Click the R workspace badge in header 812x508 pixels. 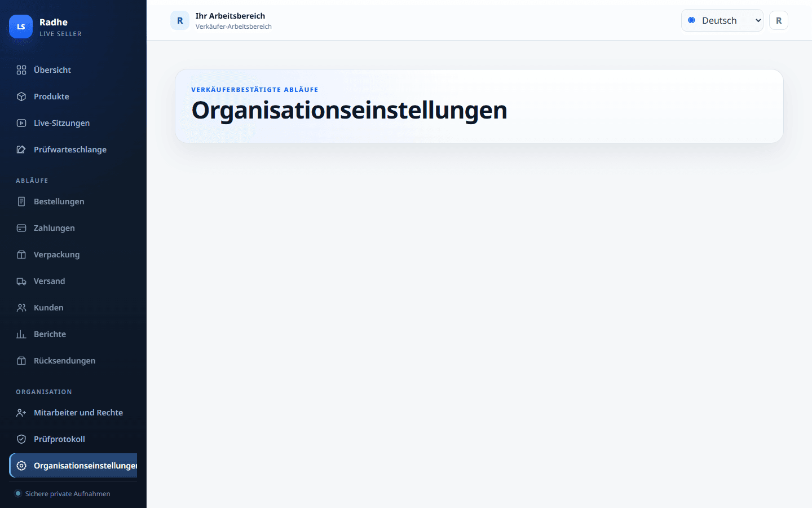pos(180,20)
